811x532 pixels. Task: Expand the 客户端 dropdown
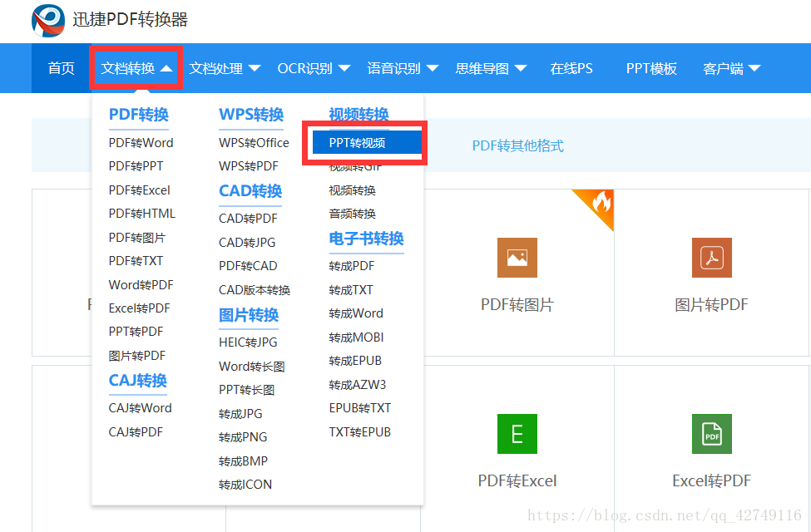tap(731, 68)
